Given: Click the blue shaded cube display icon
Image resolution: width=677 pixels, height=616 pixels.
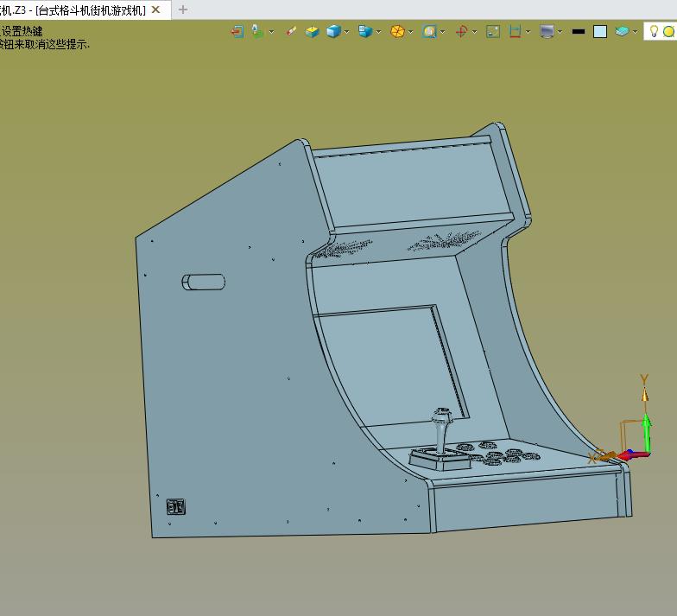Looking at the screenshot, I should (x=333, y=31).
